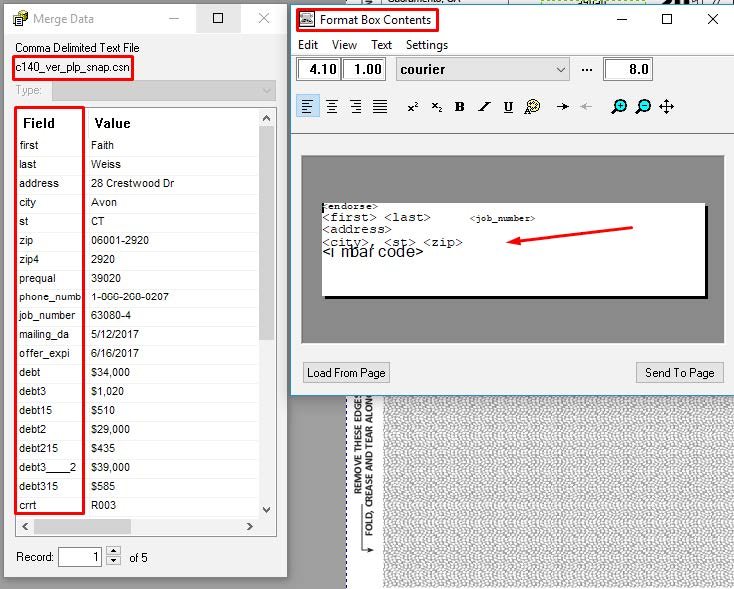Decrease the record number with down arrow
This screenshot has width=734, height=589.
point(113,561)
